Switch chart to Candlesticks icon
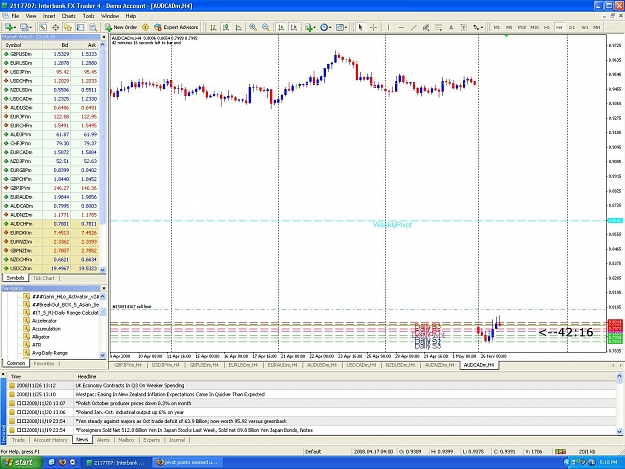The width and height of the screenshot is (625, 469). [x=226, y=27]
